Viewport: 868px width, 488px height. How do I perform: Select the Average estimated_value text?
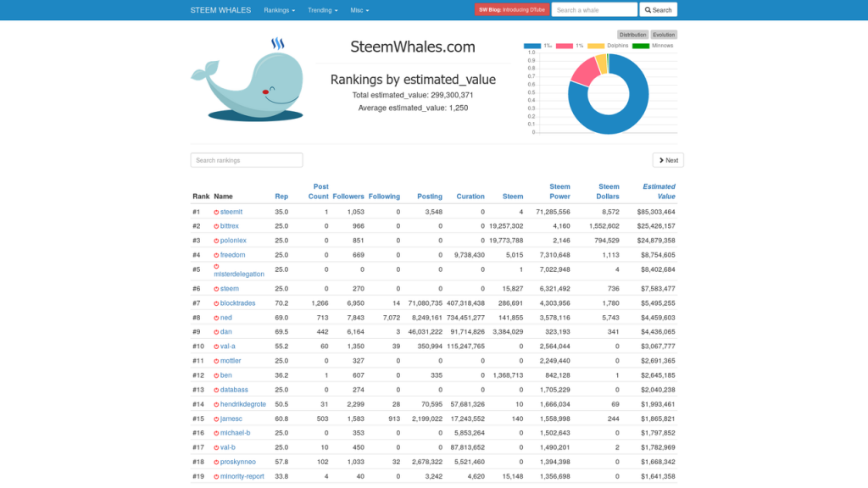pos(413,108)
